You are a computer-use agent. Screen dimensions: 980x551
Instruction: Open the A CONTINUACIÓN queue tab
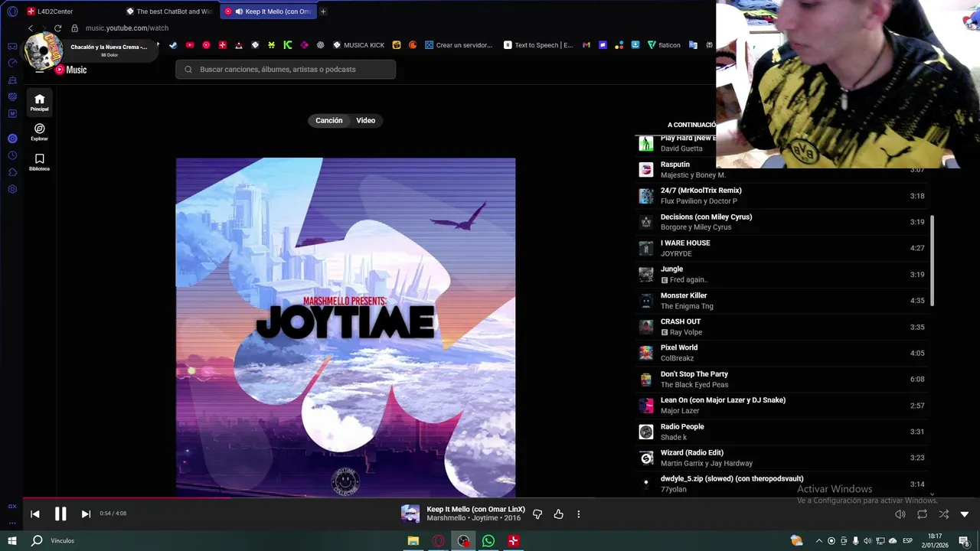pyautogui.click(x=691, y=125)
